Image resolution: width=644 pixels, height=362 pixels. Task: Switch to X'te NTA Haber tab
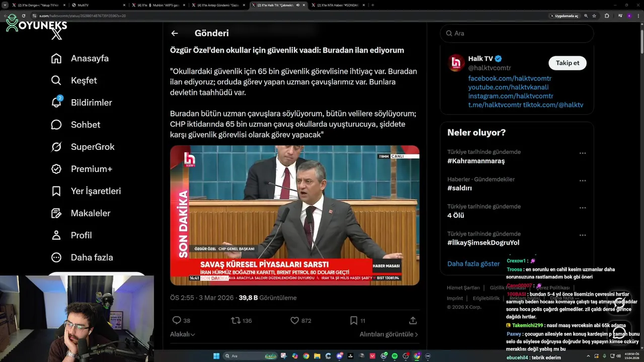[x=338, y=5]
